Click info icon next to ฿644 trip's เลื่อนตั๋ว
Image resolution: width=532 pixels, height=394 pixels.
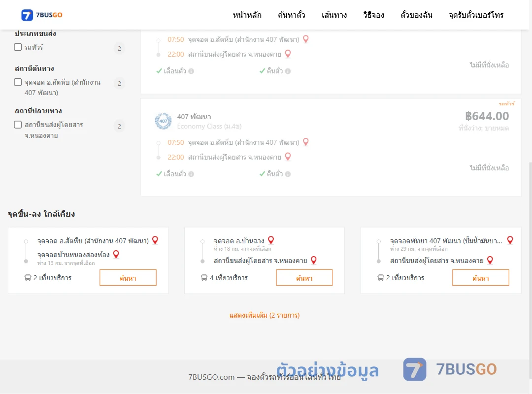click(x=191, y=174)
